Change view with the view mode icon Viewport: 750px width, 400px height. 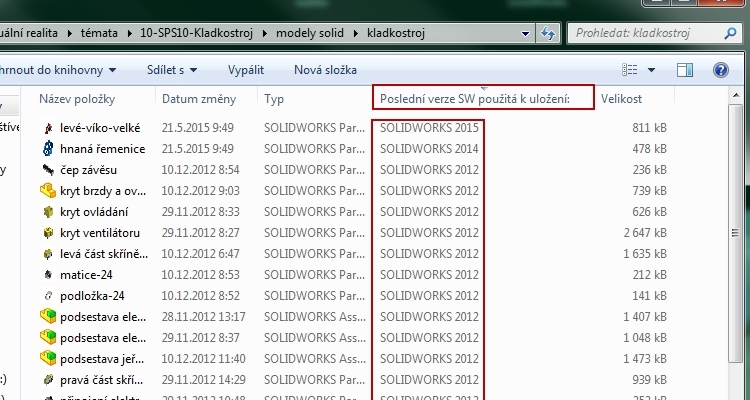629,70
